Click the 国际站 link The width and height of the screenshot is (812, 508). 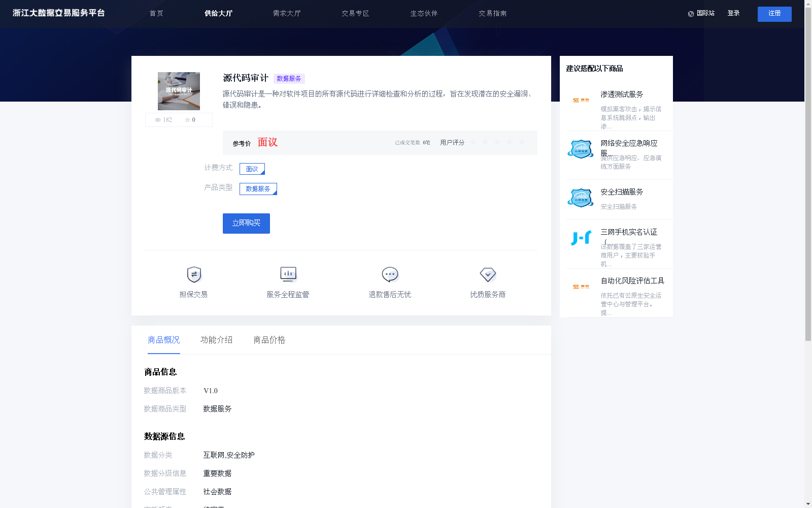(x=705, y=13)
